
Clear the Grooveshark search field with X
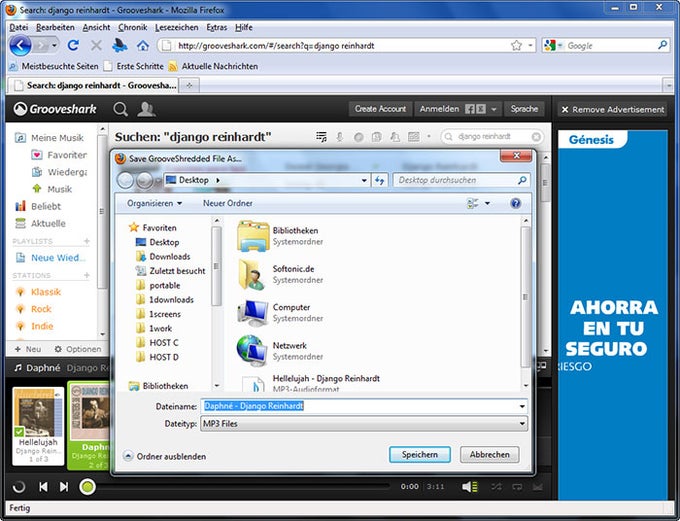pyautogui.click(x=536, y=137)
